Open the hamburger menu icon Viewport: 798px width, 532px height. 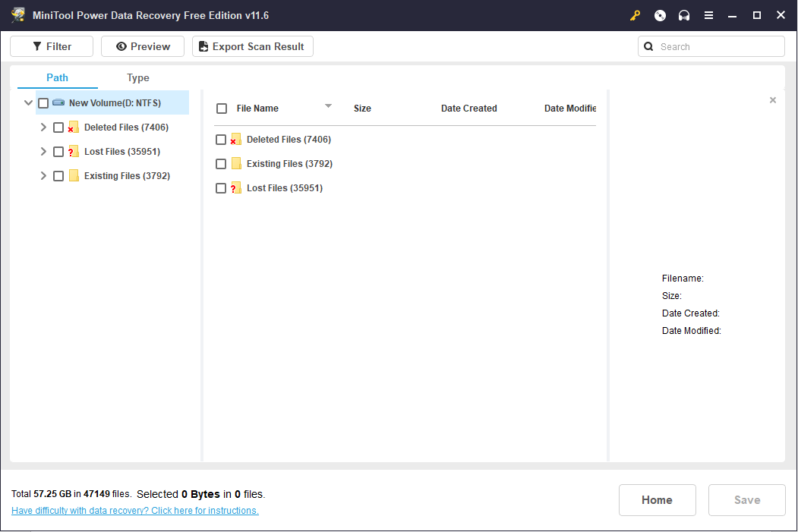click(708, 14)
